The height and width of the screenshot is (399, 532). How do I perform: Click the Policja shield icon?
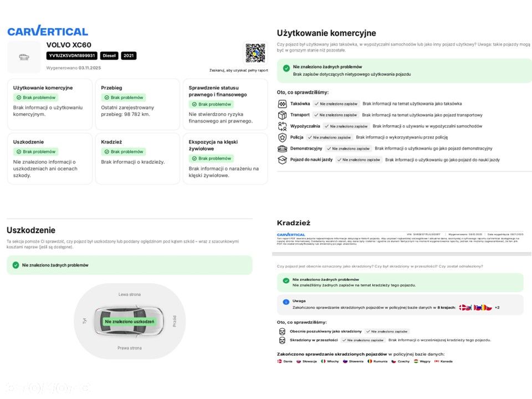pos(282,137)
